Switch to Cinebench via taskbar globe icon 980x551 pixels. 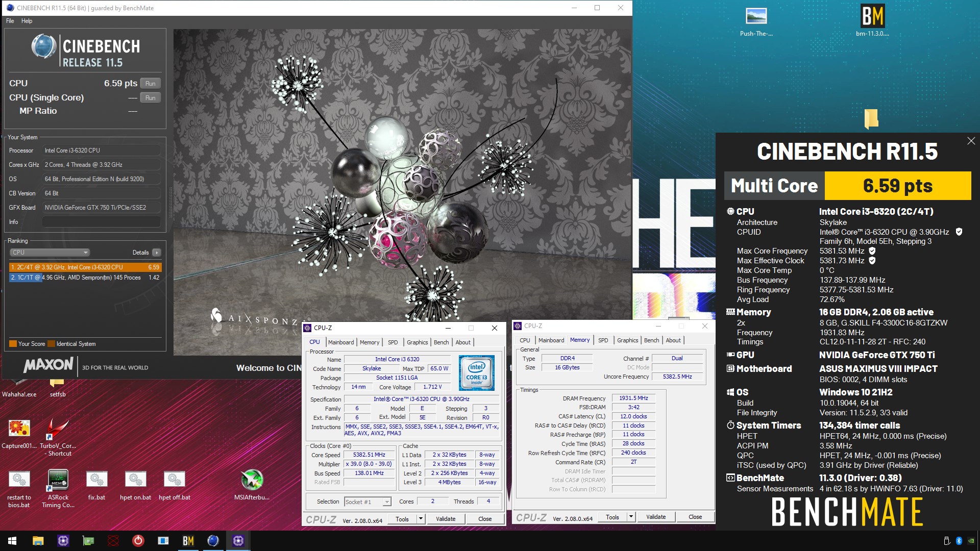(213, 541)
